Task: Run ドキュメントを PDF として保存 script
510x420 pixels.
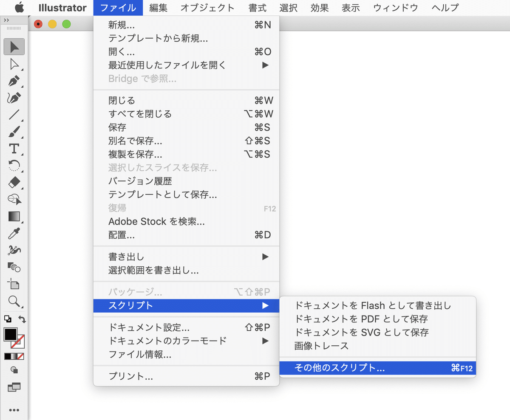Action: pyautogui.click(x=378, y=319)
